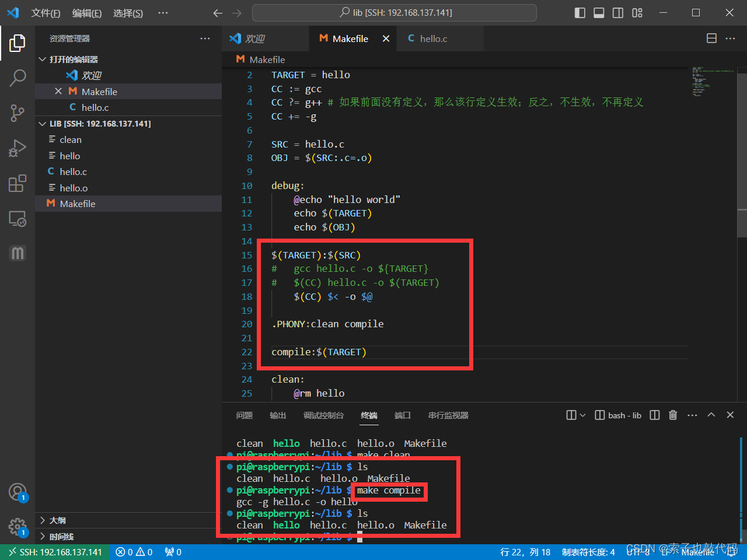Expand the Timeline section
Image resolution: width=747 pixels, height=560 pixels.
(x=128, y=537)
